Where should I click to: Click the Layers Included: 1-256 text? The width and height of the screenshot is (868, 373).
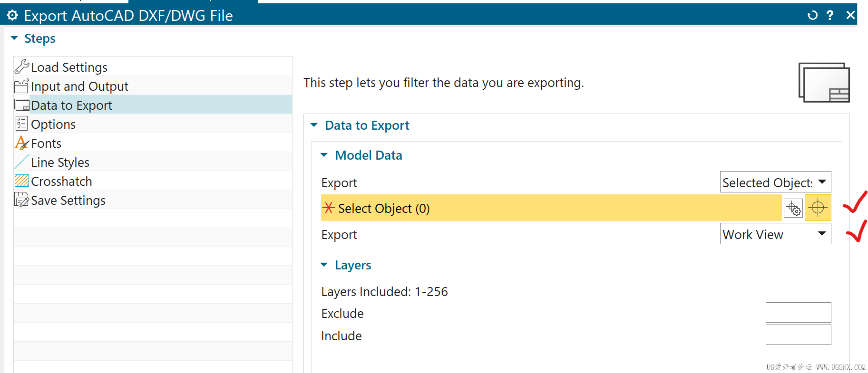[384, 292]
